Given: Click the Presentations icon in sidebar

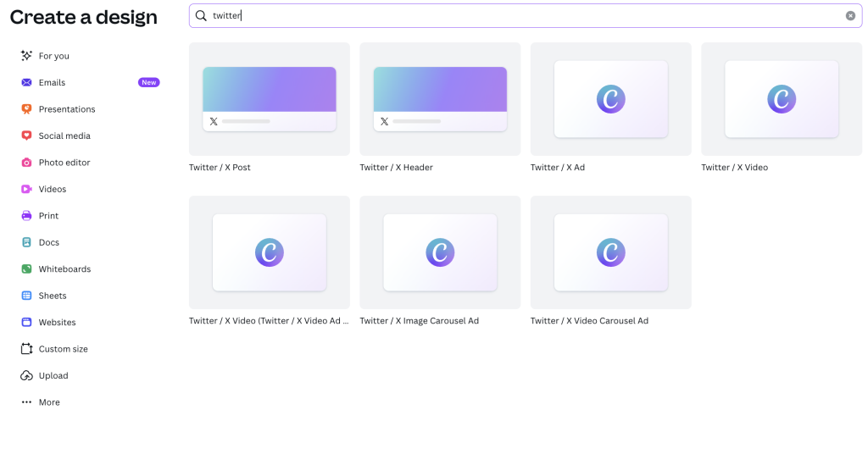Looking at the screenshot, I should 26,109.
